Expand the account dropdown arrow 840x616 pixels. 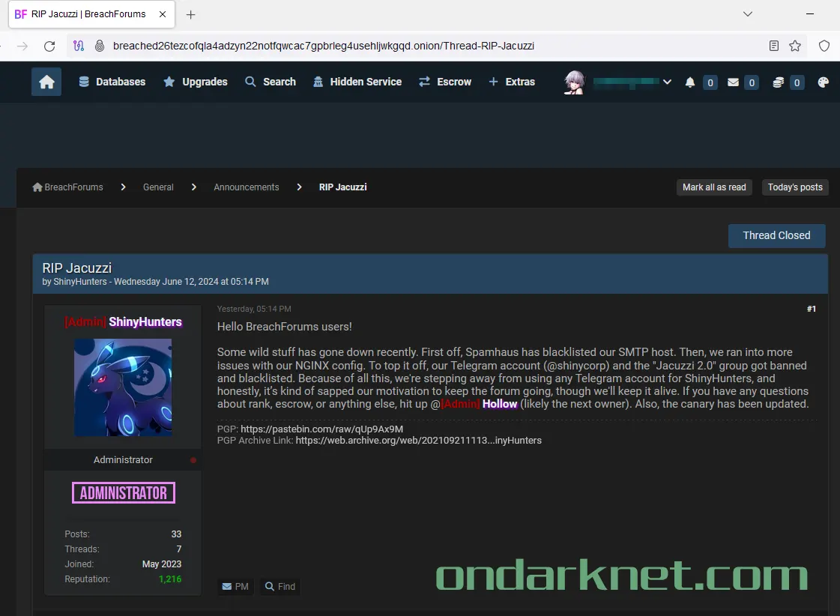click(667, 82)
